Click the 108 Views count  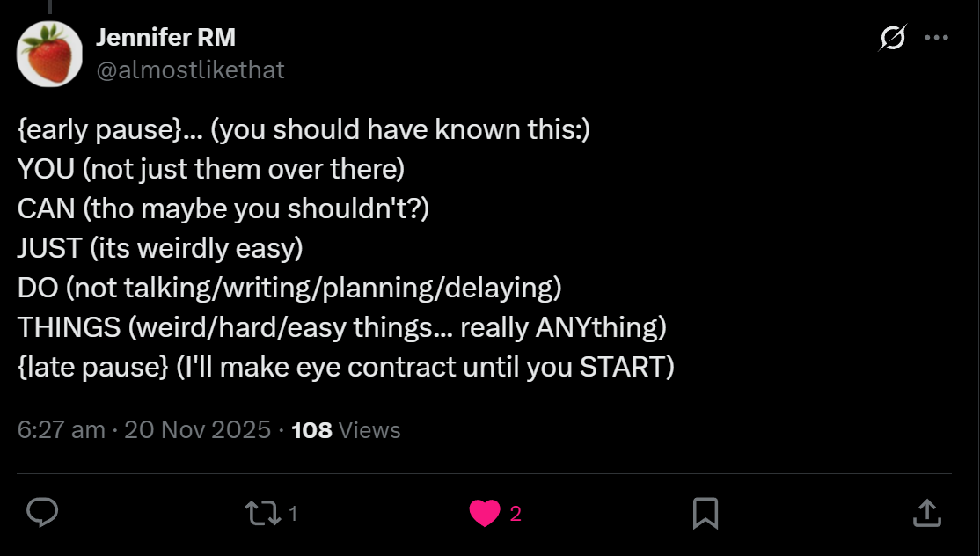click(345, 430)
